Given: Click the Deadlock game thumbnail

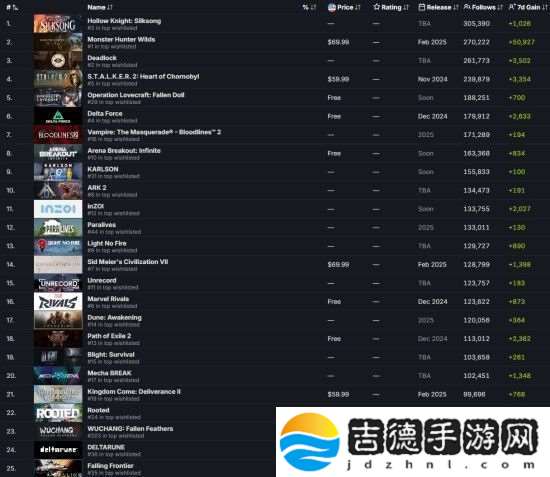Looking at the screenshot, I should click(58, 61).
